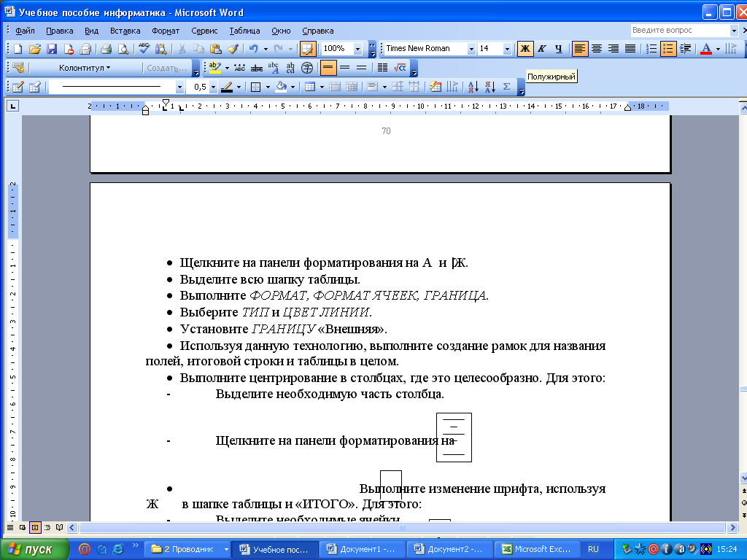The image size is (747, 560).
Task: Open the font size 14 dropdown
Action: pos(507,49)
